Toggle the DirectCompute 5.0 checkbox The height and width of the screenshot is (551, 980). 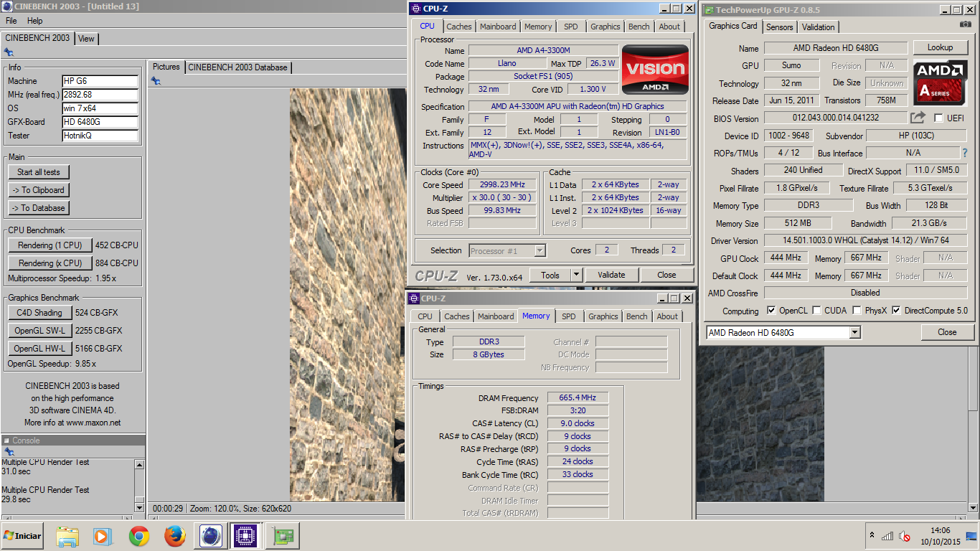point(896,311)
